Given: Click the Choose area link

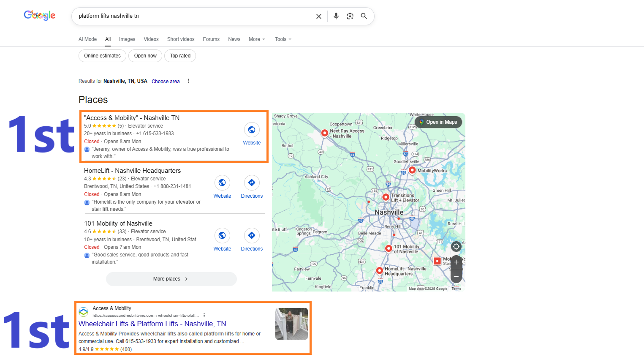Looking at the screenshot, I should [166, 82].
